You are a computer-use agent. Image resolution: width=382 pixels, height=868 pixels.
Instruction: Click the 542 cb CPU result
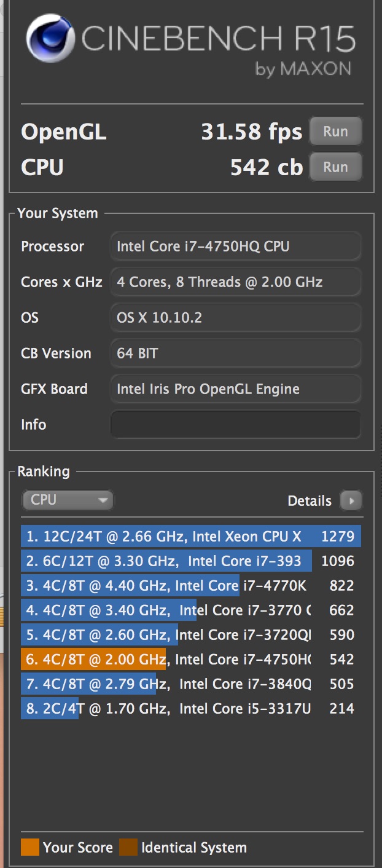point(267,167)
